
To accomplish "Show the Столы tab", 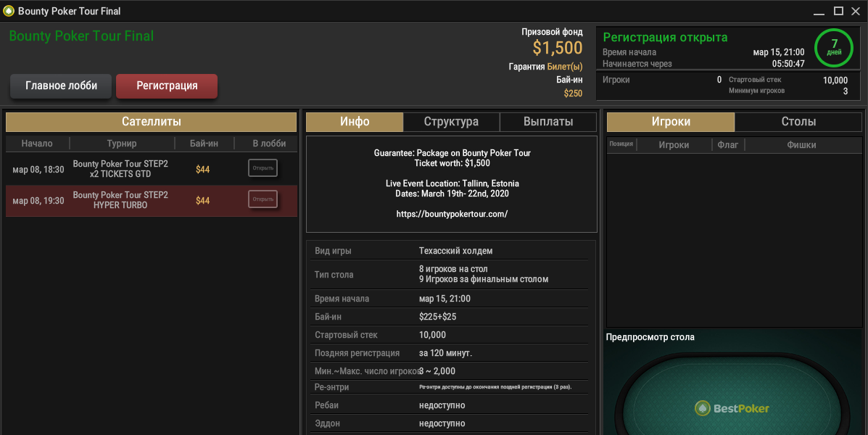I will click(x=798, y=122).
